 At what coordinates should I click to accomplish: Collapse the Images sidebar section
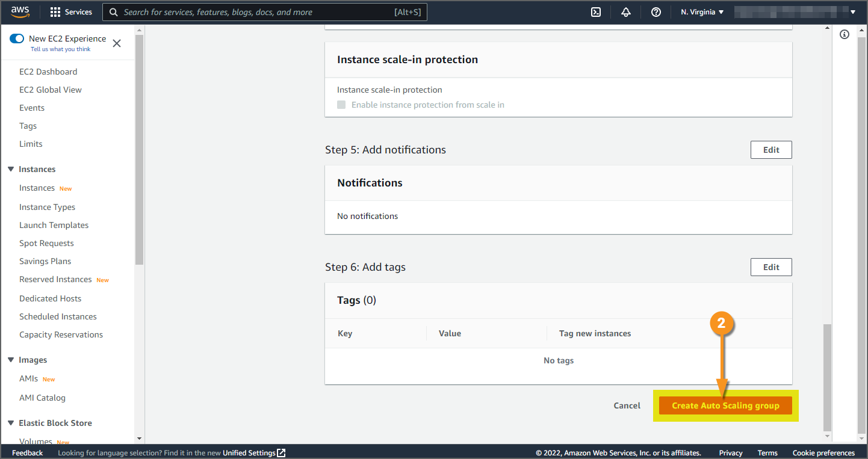[11, 360]
